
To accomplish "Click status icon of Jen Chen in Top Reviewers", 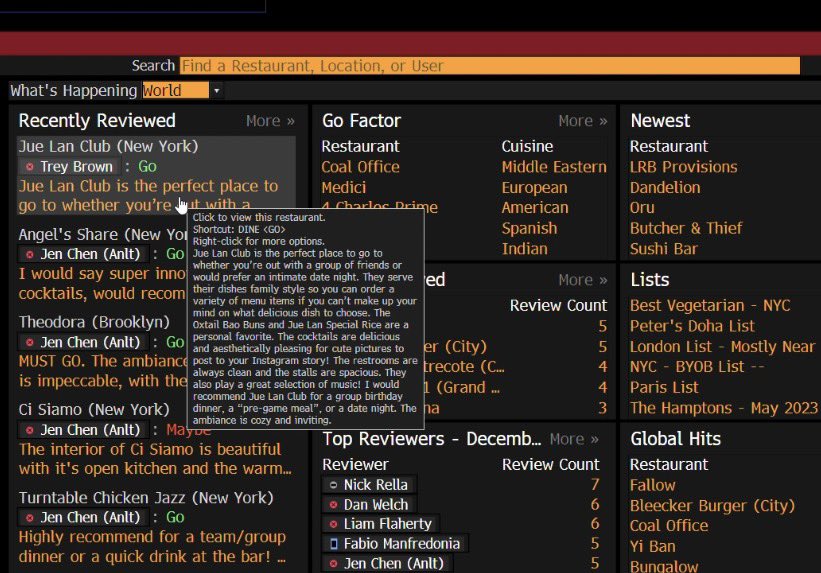I will click(334, 564).
